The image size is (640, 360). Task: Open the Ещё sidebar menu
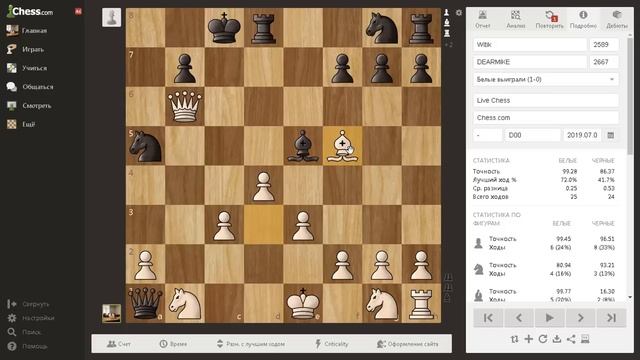pyautogui.click(x=21, y=124)
